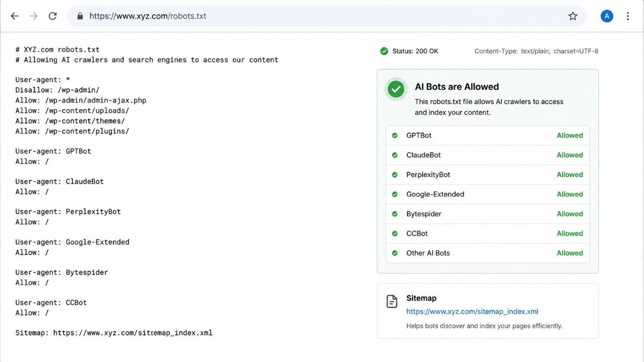
Task: Click the 'Allowing AI crawlers' comment line
Action: coord(147,60)
